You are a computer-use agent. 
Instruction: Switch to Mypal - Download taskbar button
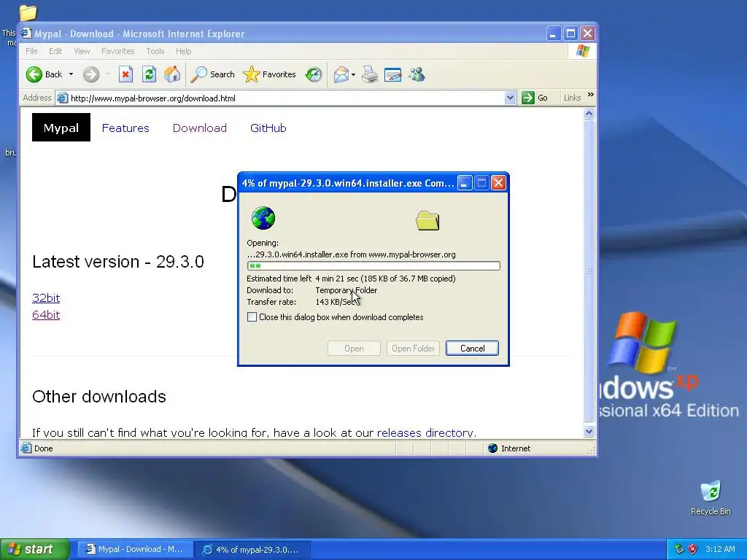click(x=135, y=549)
